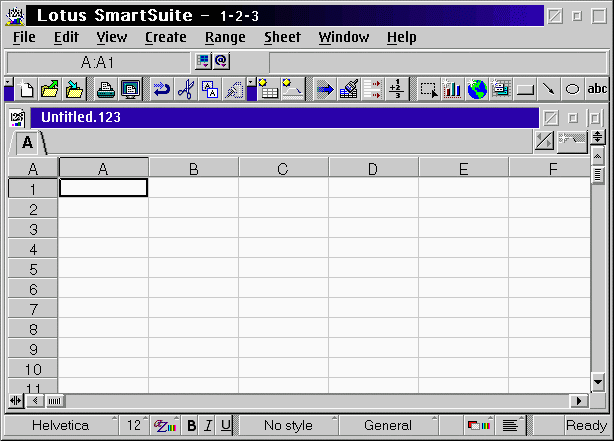Sum values with the 1+2=3 icon

(x=397, y=89)
